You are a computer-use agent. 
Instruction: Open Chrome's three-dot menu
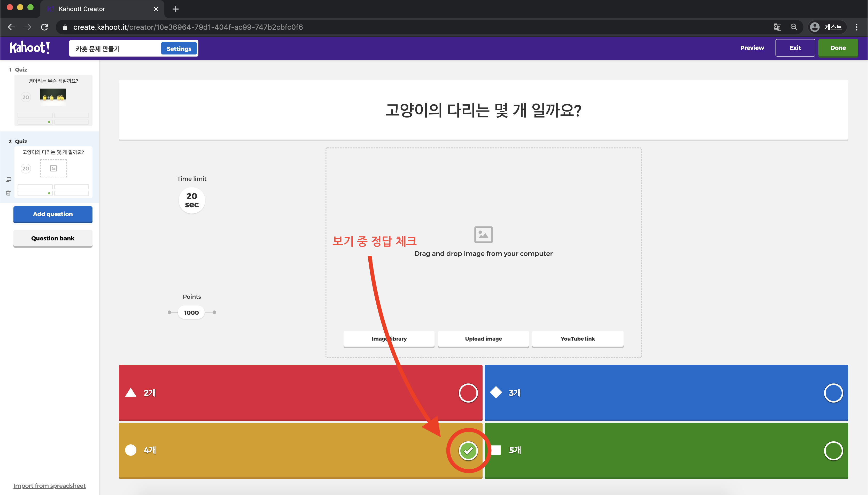[x=856, y=27]
